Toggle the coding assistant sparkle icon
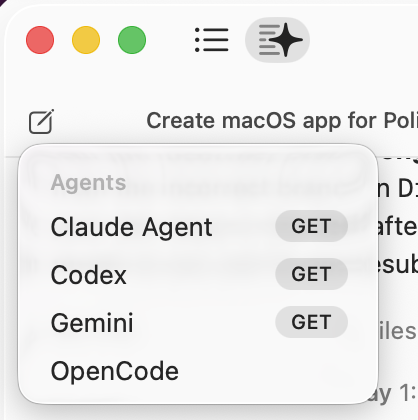Viewport: 418px width, 420px height. pos(277,40)
